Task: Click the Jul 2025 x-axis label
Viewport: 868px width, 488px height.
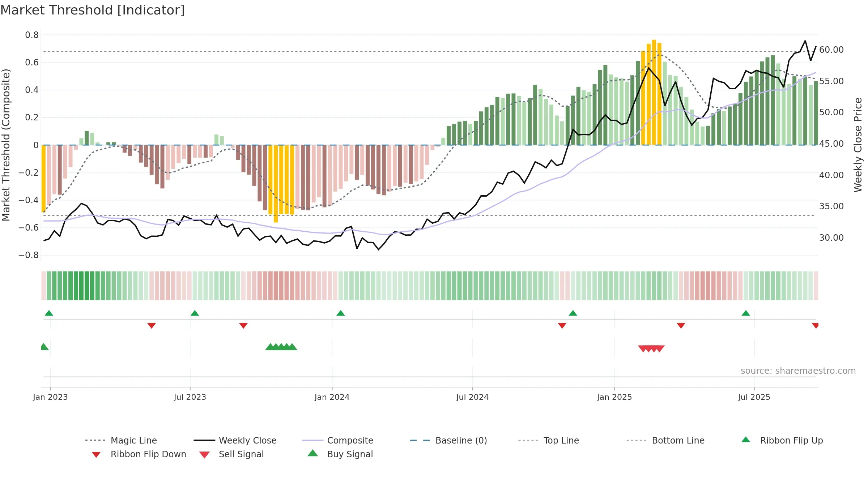Action: [754, 397]
